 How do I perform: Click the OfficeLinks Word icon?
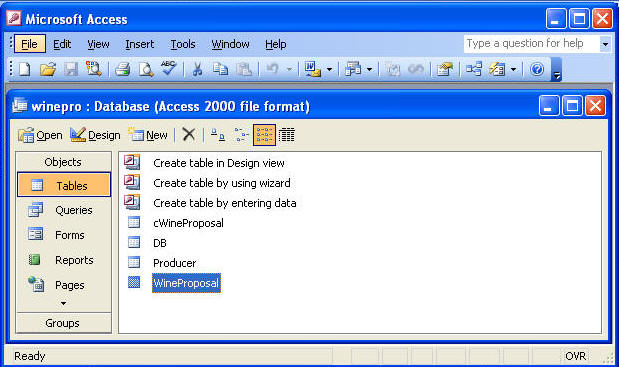312,69
